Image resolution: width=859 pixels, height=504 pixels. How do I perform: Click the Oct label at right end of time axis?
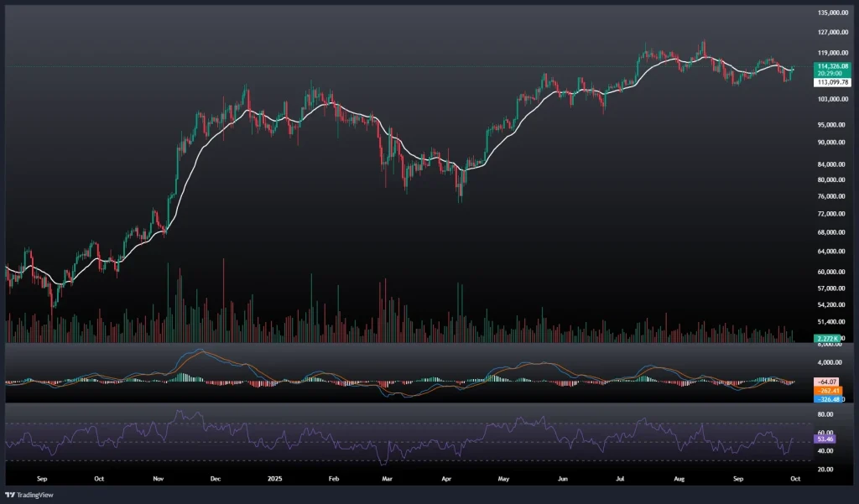(x=794, y=479)
